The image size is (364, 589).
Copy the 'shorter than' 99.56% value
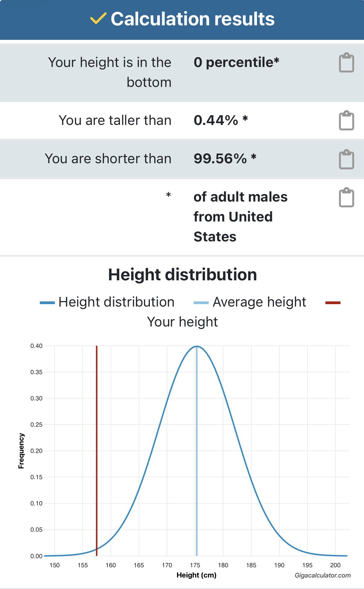click(x=346, y=159)
